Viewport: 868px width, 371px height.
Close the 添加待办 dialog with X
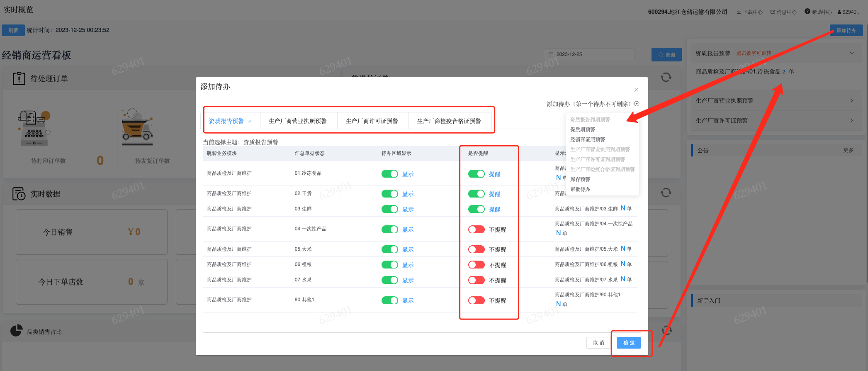pos(636,90)
